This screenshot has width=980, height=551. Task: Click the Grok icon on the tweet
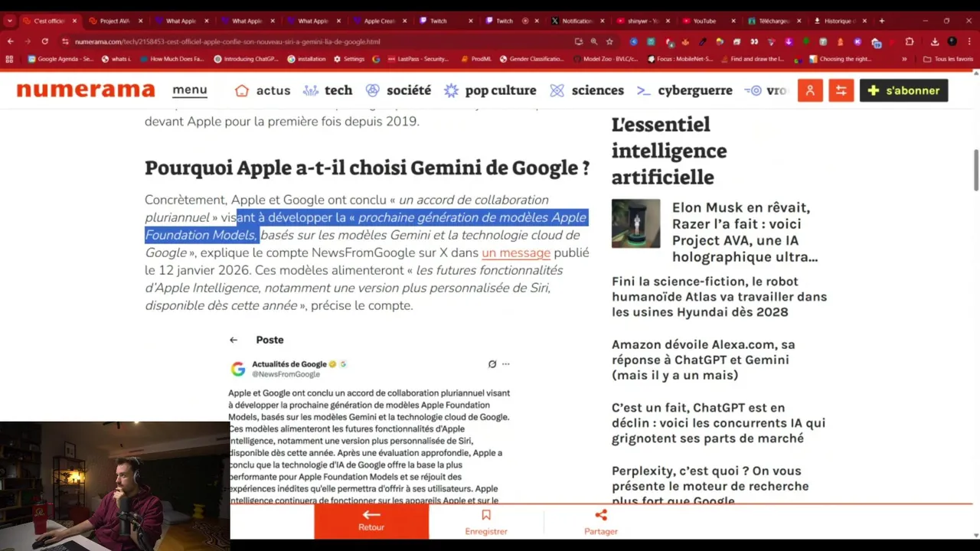[492, 364]
